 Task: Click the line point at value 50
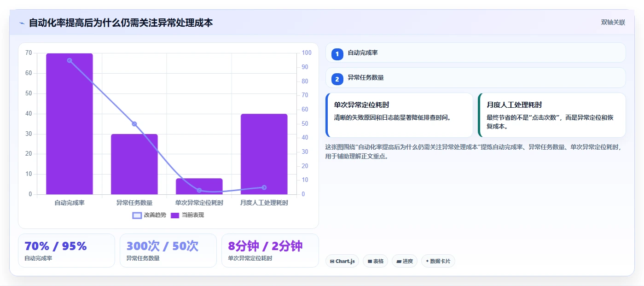(134, 124)
